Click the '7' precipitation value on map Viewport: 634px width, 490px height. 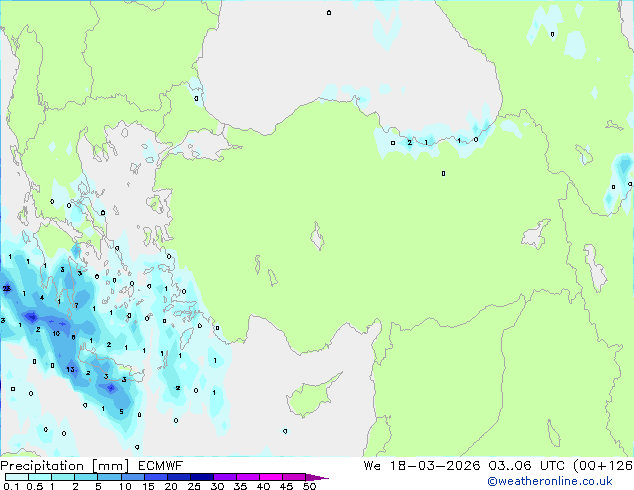point(76,306)
